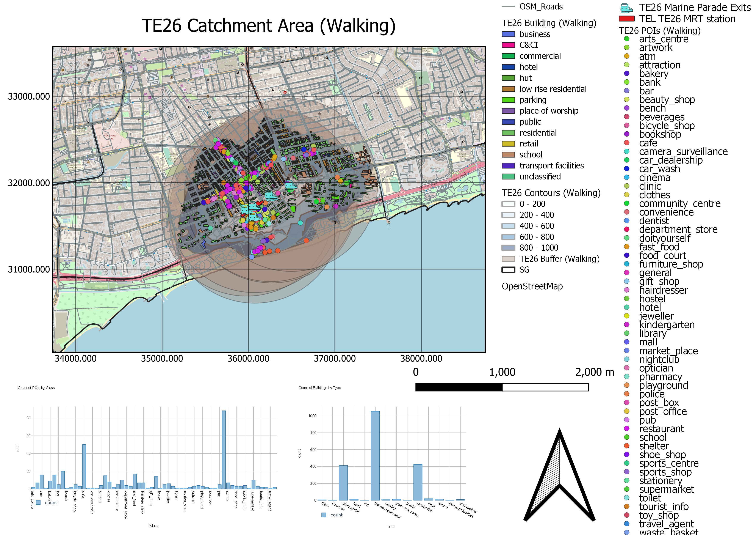Click the TE26 Marine Parade Exits train icon
The width and height of the screenshot is (756, 535).
[x=626, y=8]
